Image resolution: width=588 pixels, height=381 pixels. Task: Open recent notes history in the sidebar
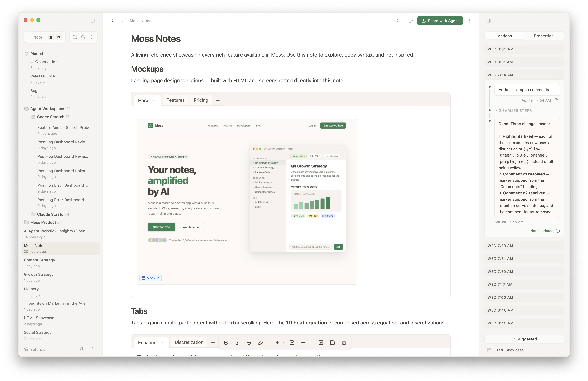[x=83, y=37]
